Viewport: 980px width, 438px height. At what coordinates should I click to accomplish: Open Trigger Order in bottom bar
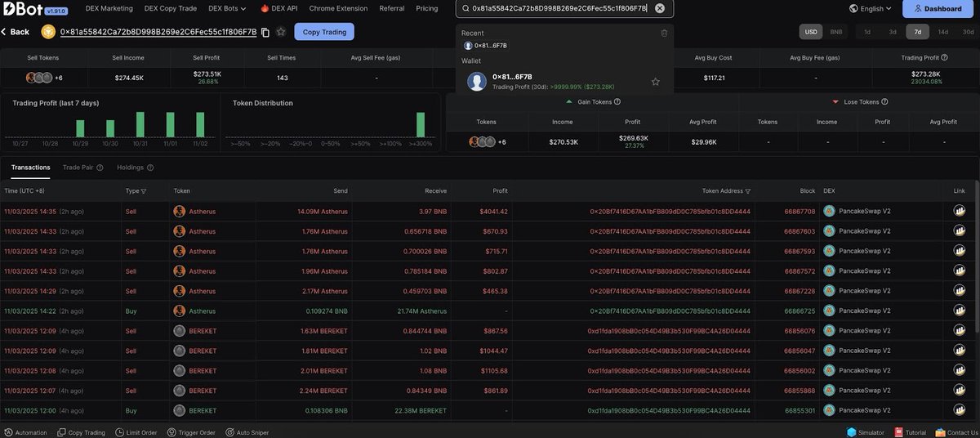pyautogui.click(x=191, y=432)
